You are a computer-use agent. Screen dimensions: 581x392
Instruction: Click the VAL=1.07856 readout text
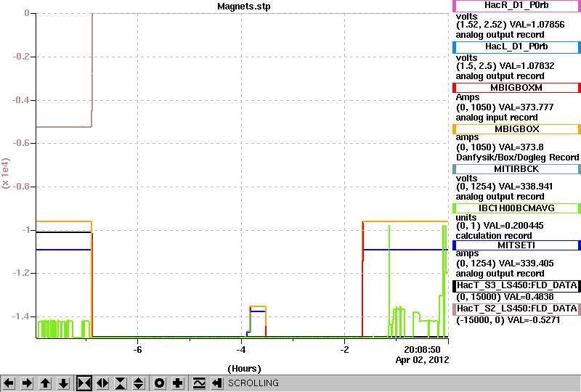pos(537,25)
